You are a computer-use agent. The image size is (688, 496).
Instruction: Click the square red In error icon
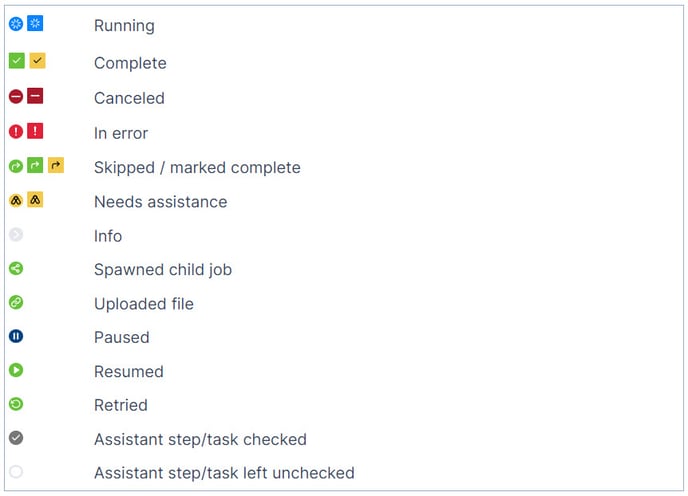35,131
